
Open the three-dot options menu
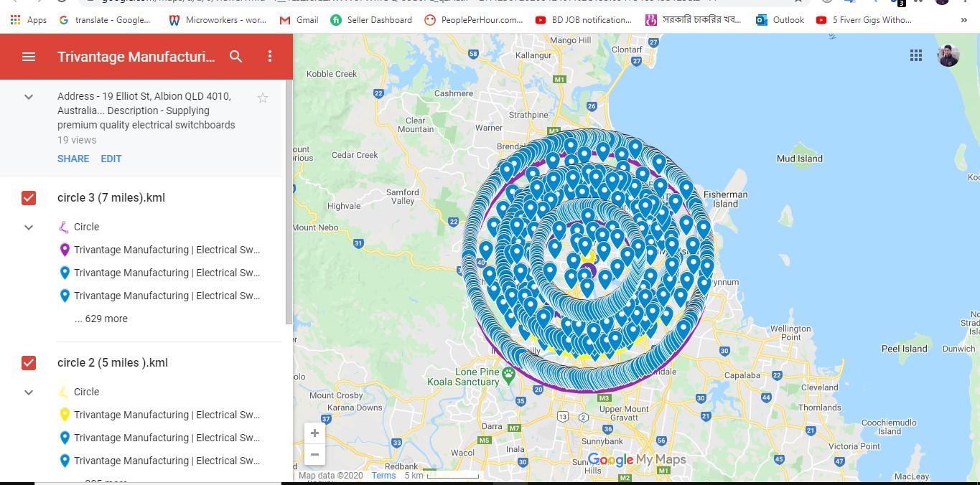click(270, 56)
